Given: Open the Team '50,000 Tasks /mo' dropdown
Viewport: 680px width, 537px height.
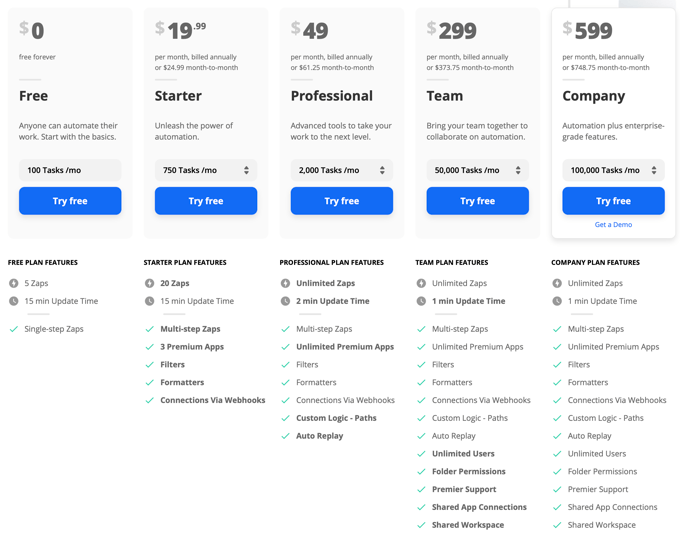Looking at the screenshot, I should click(x=477, y=170).
